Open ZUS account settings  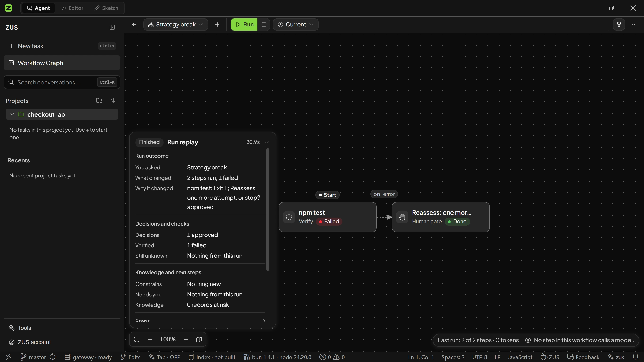pos(30,342)
